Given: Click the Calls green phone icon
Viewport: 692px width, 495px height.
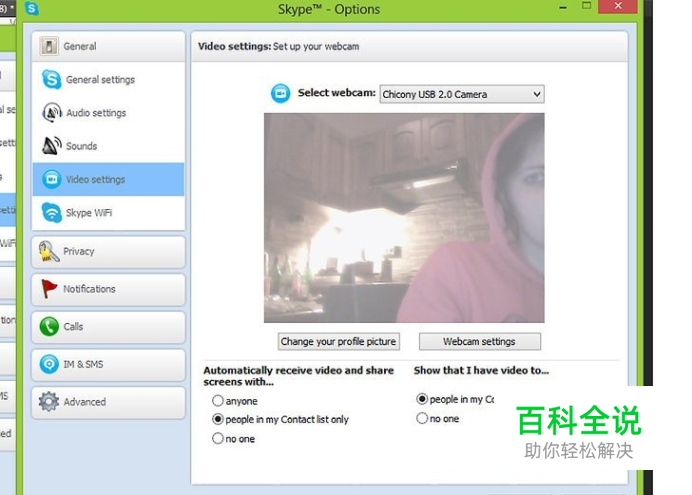Looking at the screenshot, I should click(49, 326).
